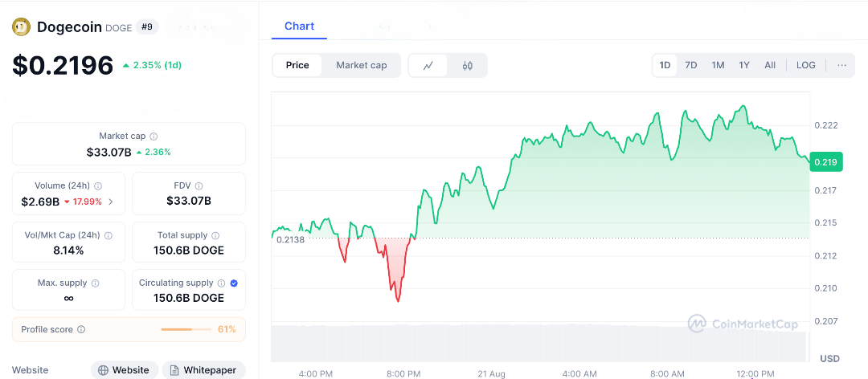The height and width of the screenshot is (379, 868).
Task: Click the Profile score info icon
Action: [81, 329]
